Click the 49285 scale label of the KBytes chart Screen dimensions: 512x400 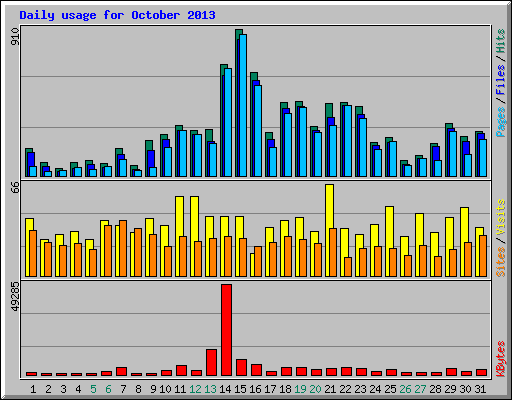[x=15, y=296]
